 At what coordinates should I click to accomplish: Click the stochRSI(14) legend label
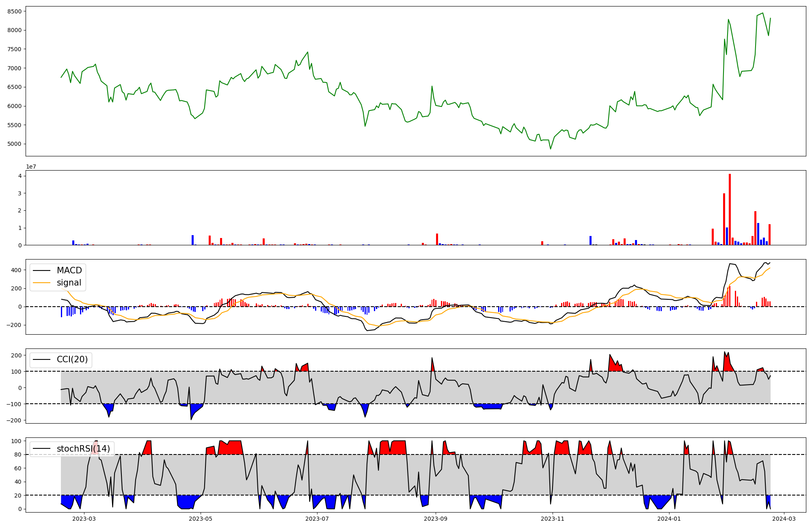coord(83,449)
